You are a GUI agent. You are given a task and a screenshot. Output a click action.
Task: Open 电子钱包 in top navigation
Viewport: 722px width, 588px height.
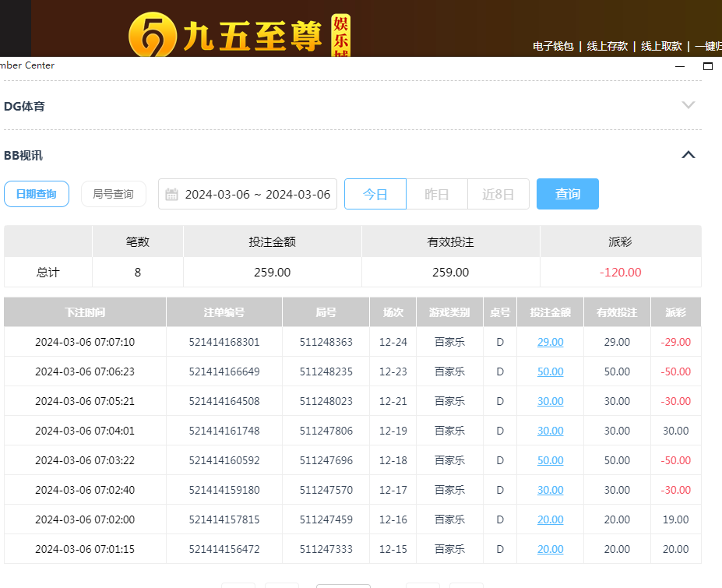point(553,46)
